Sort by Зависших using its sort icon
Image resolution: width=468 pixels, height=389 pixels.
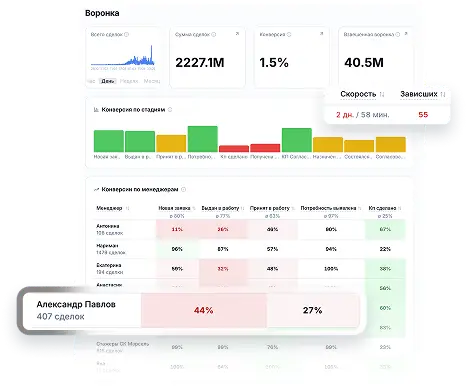click(x=443, y=94)
